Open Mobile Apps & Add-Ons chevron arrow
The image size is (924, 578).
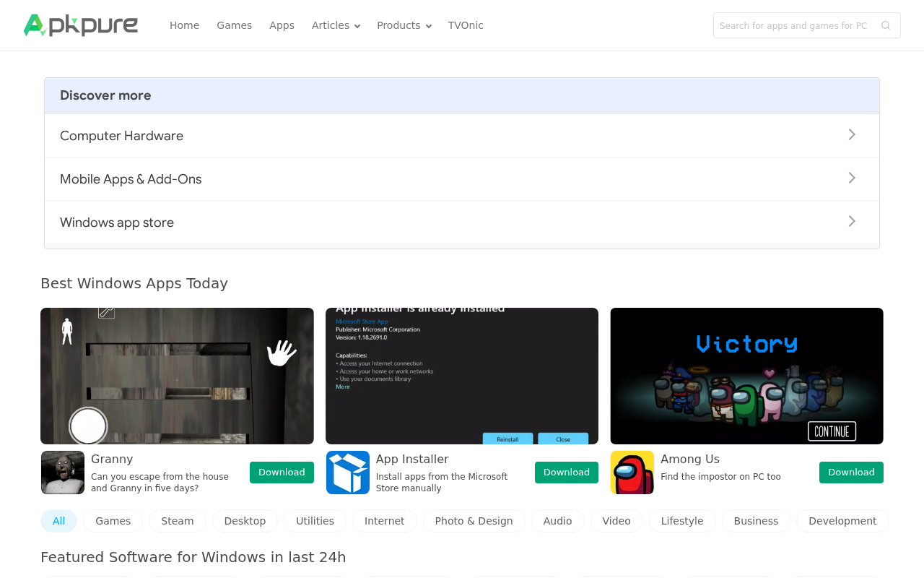coord(852,178)
